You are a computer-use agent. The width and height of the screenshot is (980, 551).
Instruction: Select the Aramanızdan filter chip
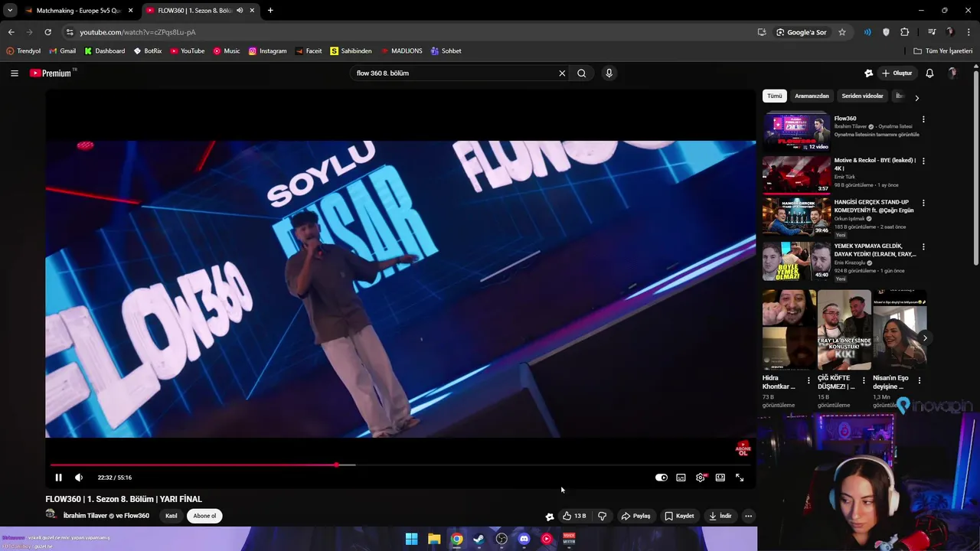(812, 96)
